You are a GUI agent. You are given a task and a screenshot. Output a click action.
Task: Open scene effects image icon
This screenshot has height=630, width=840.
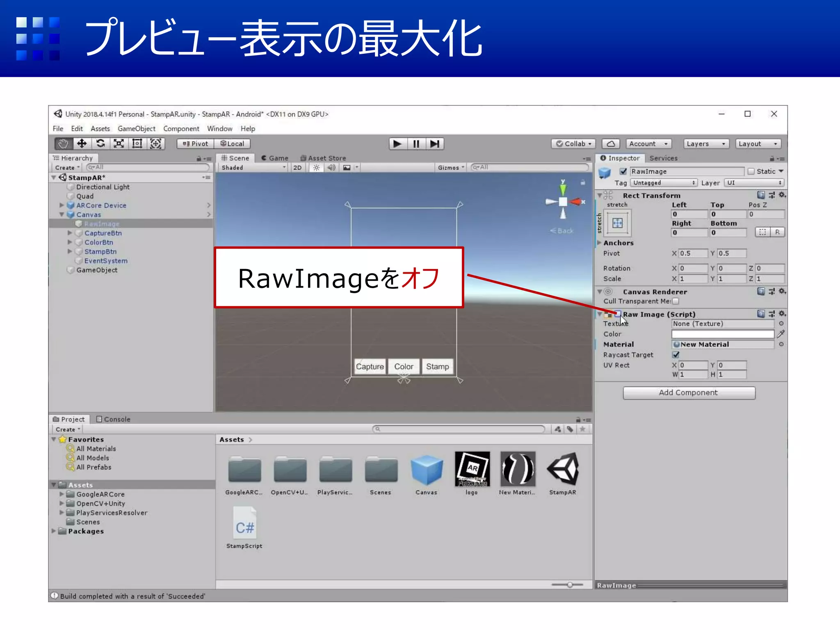[347, 167]
